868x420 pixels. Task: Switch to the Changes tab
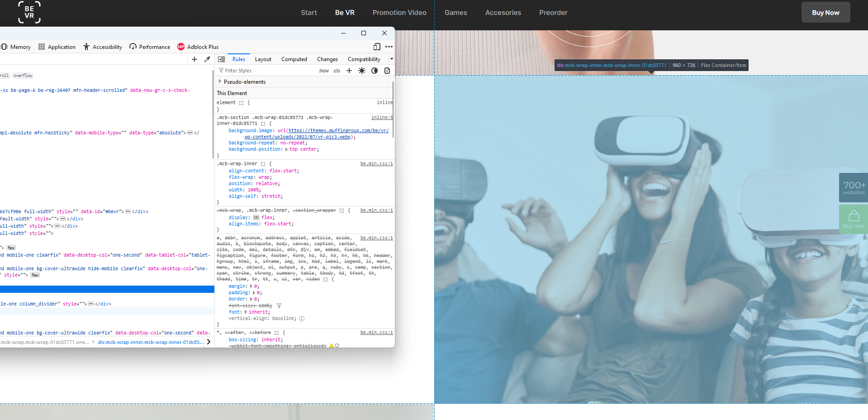click(327, 59)
